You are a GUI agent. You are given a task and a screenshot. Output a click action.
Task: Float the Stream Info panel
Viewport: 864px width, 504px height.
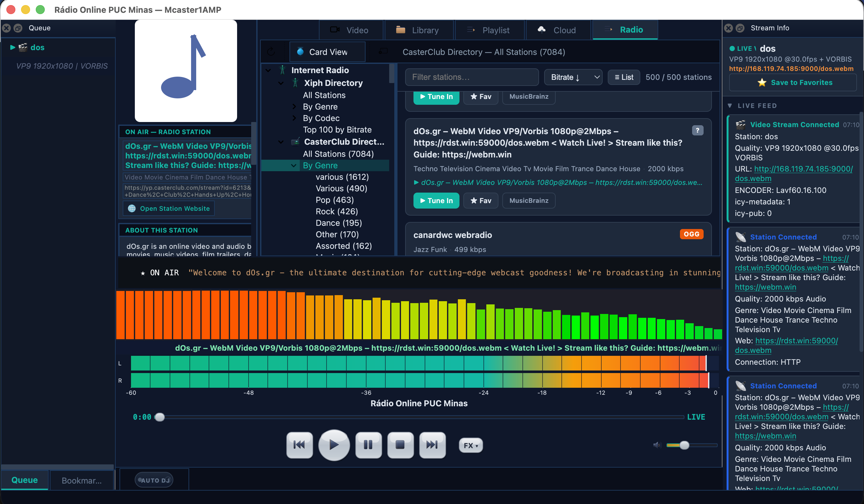point(740,28)
